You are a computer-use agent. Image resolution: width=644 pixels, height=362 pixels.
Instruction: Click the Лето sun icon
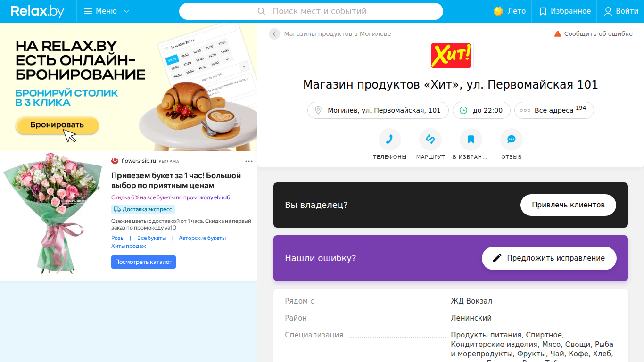pyautogui.click(x=498, y=11)
